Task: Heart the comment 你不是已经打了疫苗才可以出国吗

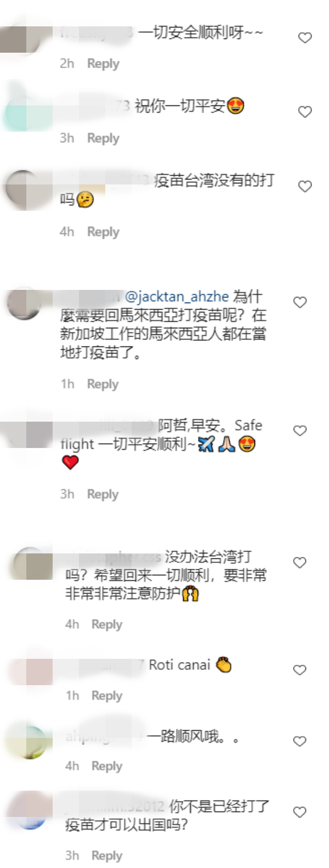Action: pos(300,812)
